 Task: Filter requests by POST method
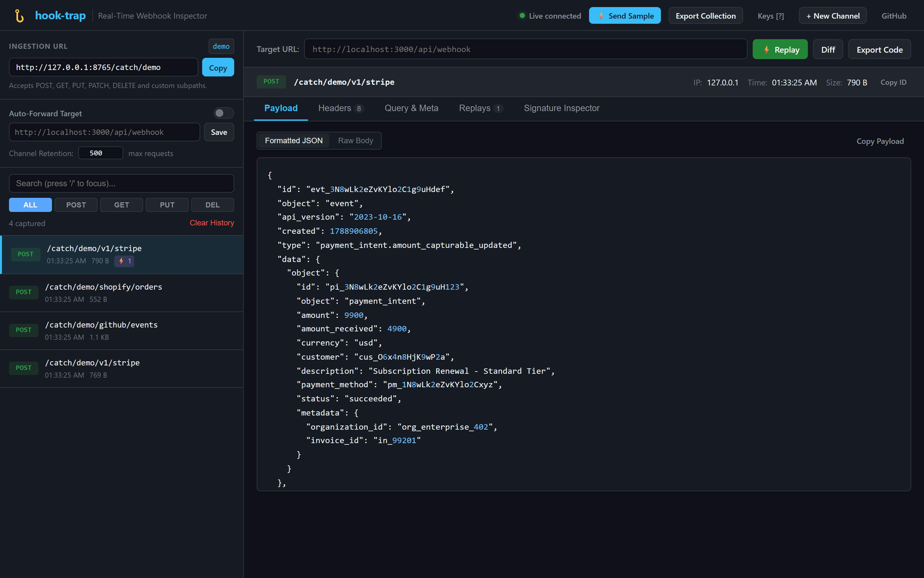[x=76, y=205]
